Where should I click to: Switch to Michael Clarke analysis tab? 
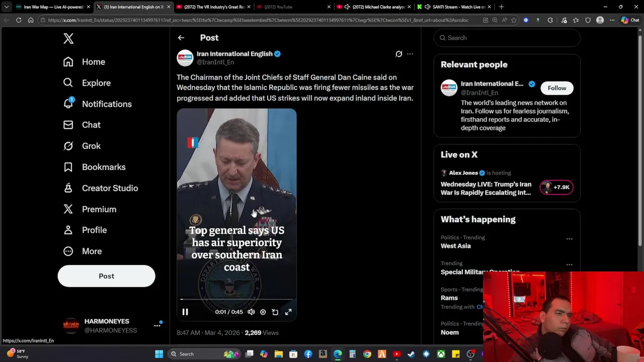pyautogui.click(x=374, y=7)
